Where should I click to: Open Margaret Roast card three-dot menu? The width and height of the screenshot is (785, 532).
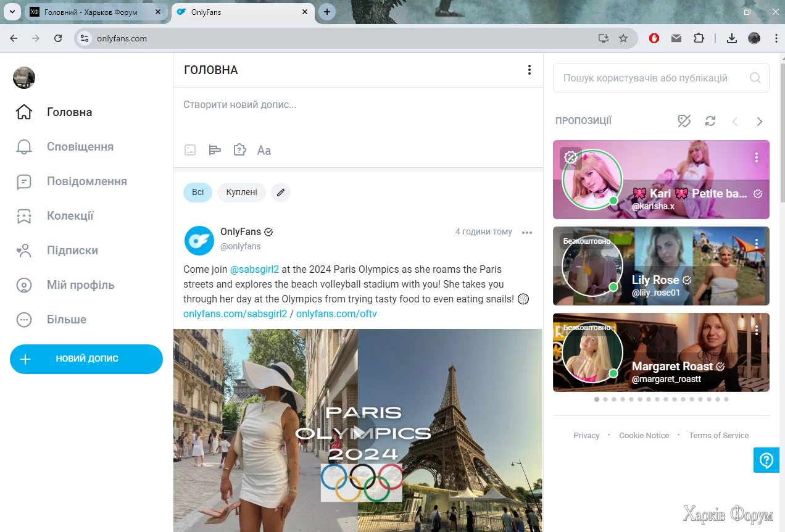point(757,330)
